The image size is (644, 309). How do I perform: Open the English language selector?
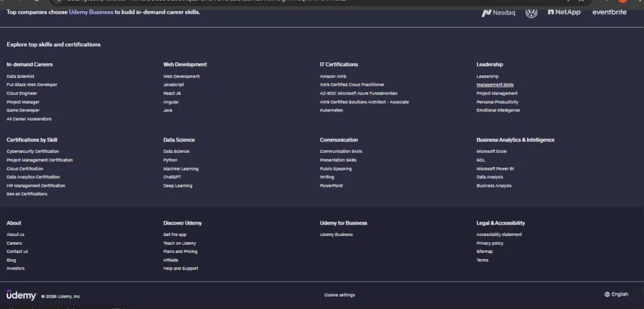(616, 294)
